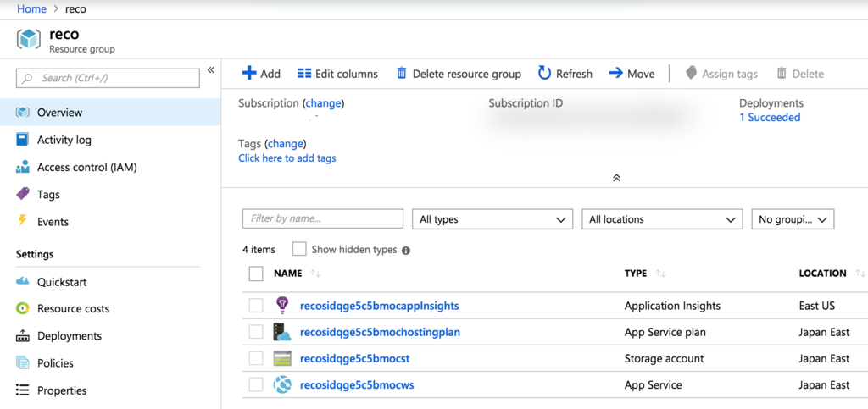Click the '4 items' count text
Screen dimensions: 868x409
click(259, 249)
